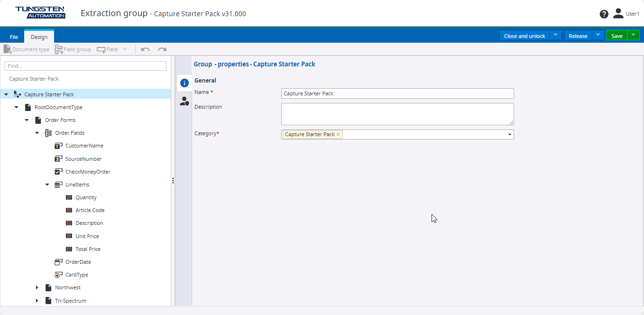This screenshot has width=644, height=315.
Task: Expand the Northwest document type
Action: coord(37,287)
